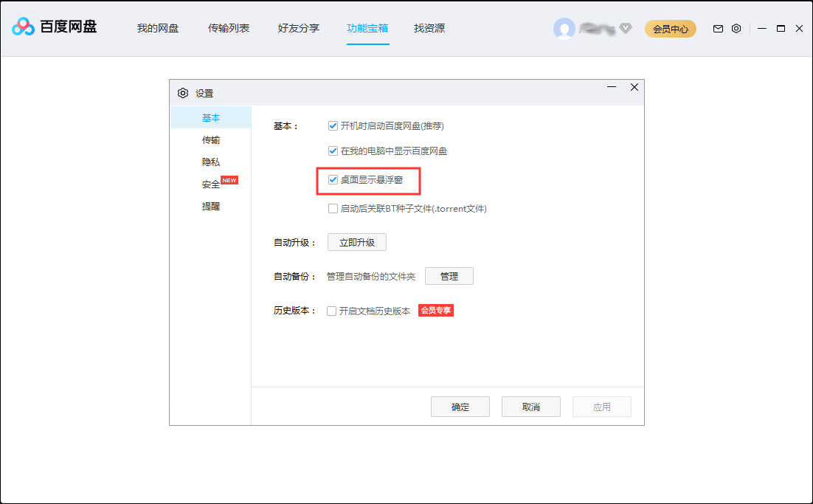This screenshot has width=813, height=504.
Task: Click the user avatar picture
Action: 565,28
